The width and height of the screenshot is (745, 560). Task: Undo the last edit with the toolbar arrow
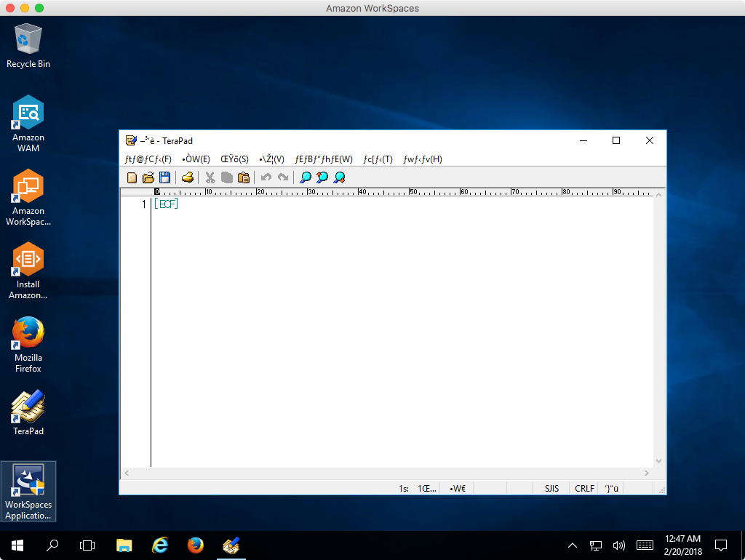(x=266, y=177)
